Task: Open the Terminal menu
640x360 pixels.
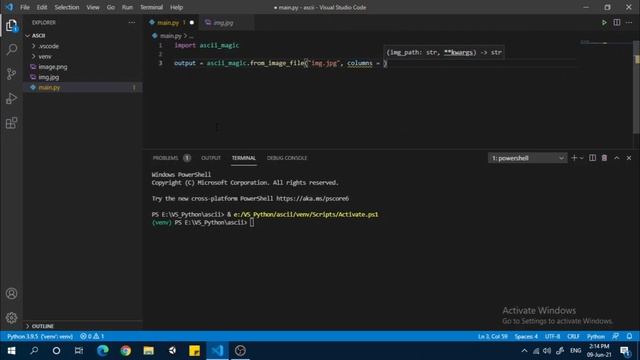Action: coord(151,7)
